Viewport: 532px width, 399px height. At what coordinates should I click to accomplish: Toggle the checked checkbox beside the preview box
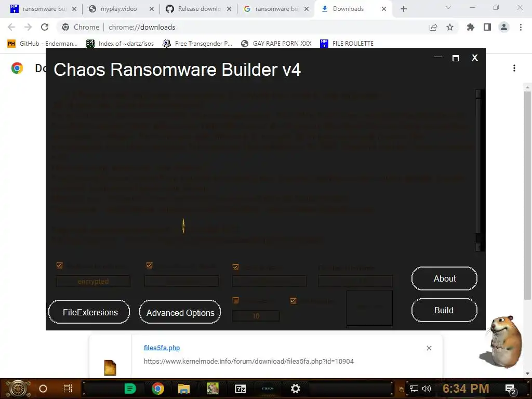pos(293,301)
